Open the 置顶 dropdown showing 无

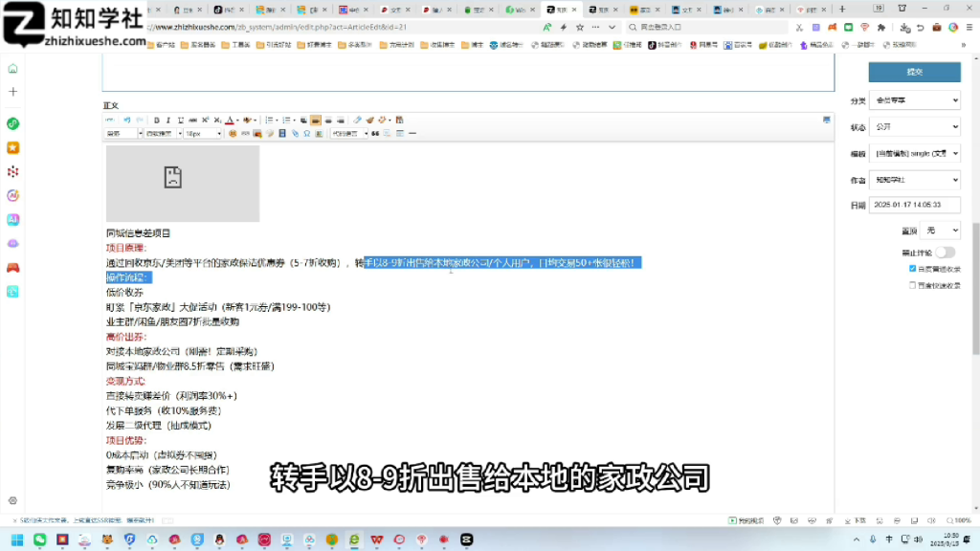[940, 230]
